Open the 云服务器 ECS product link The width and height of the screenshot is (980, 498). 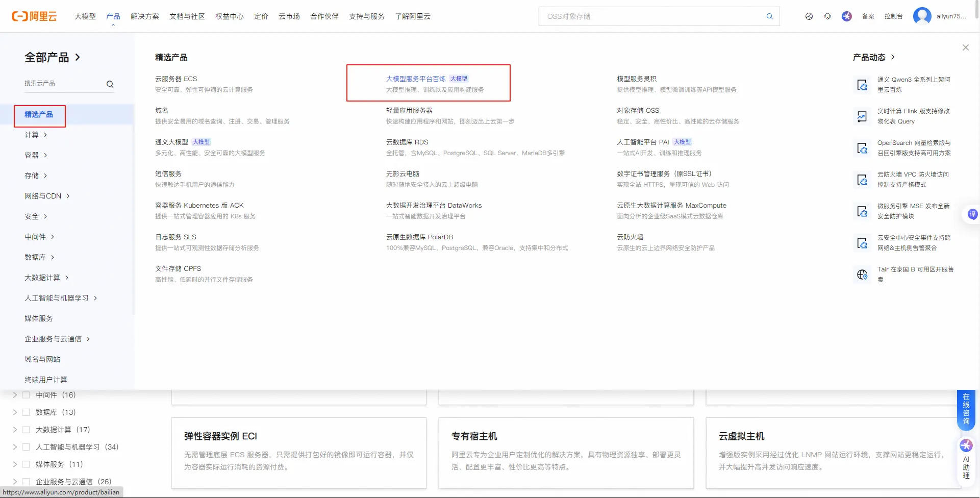[x=176, y=79]
